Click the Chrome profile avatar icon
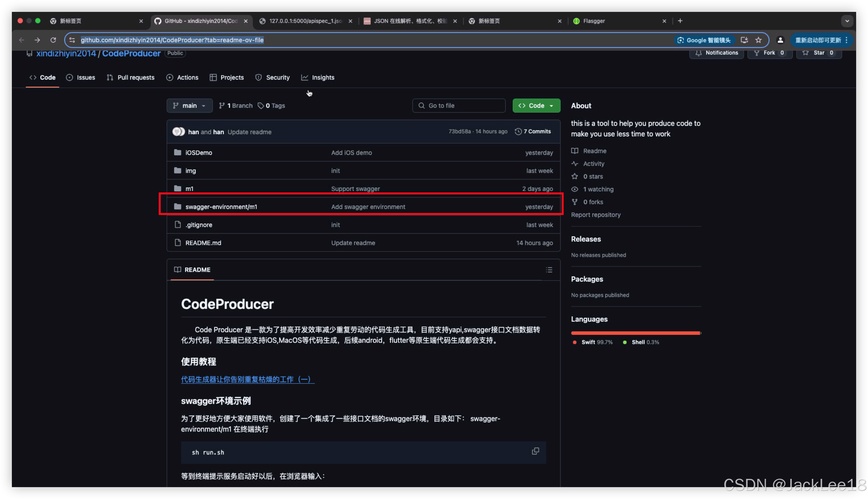Image resolution: width=868 pixels, height=499 pixels. tap(780, 40)
